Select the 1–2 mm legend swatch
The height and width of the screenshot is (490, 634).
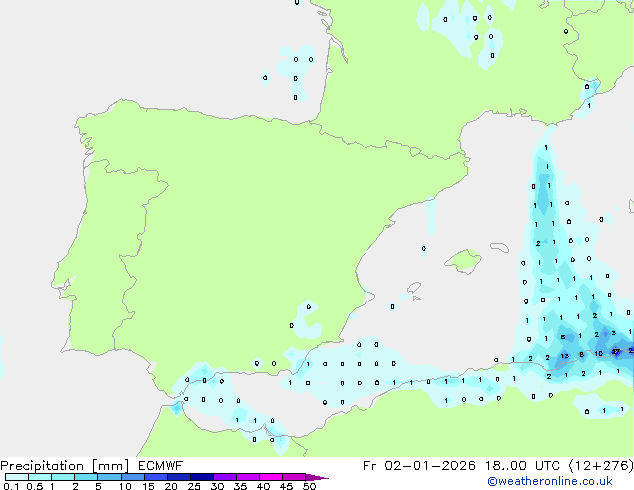63,477
